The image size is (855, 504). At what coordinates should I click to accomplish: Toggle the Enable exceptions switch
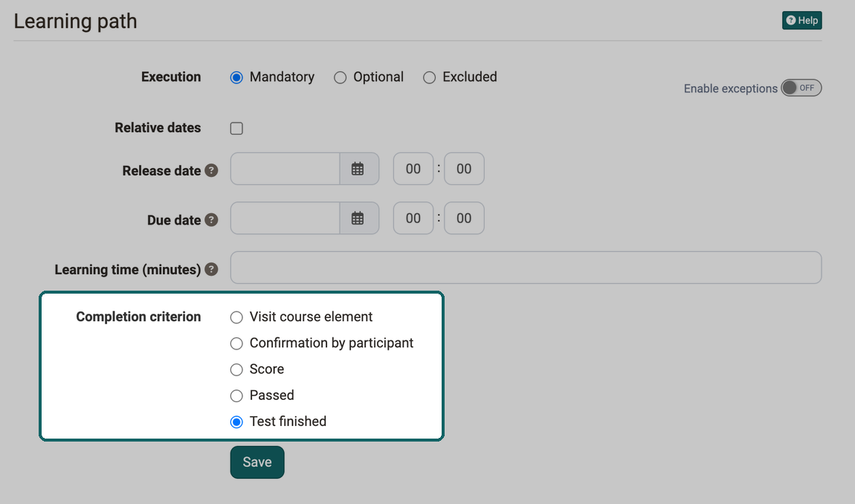801,88
